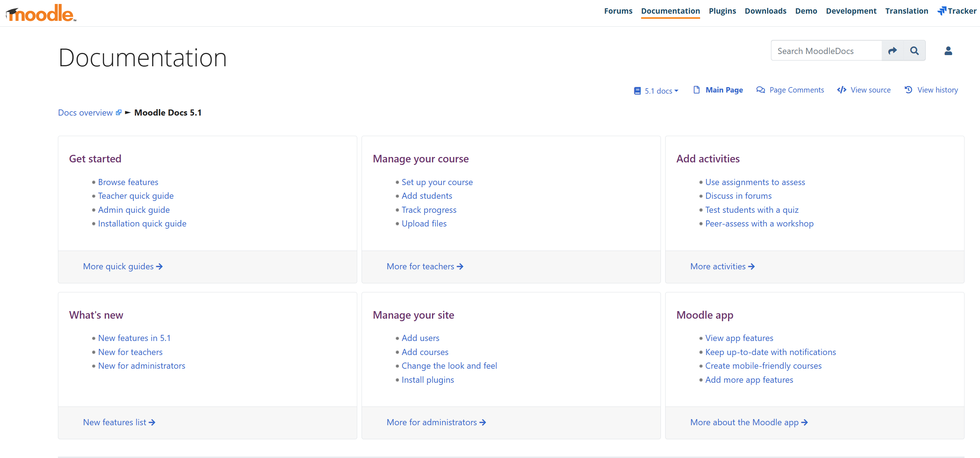This screenshot has width=980, height=458.
Task: Open search by clicking the magnifier icon
Action: point(915,50)
